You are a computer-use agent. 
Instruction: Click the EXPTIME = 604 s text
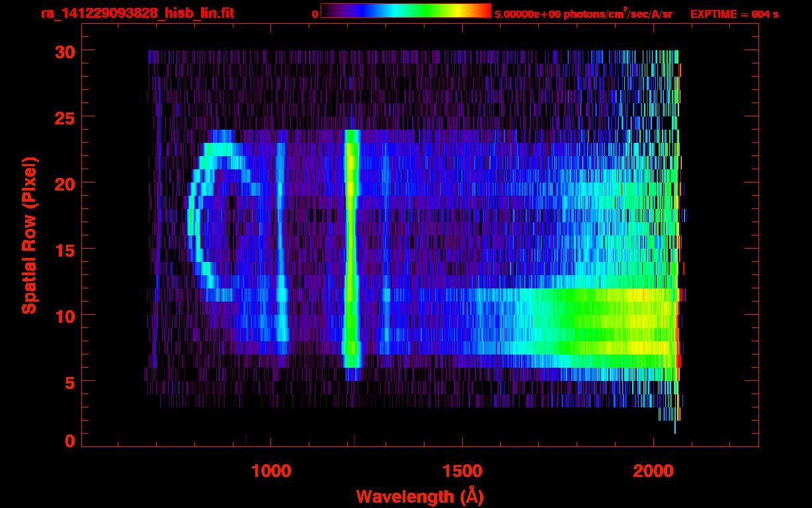pyautogui.click(x=734, y=14)
